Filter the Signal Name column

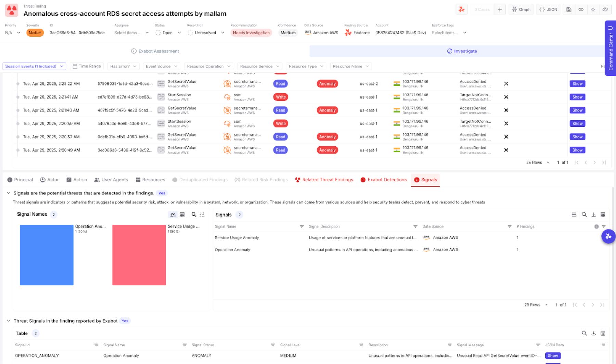302,226
